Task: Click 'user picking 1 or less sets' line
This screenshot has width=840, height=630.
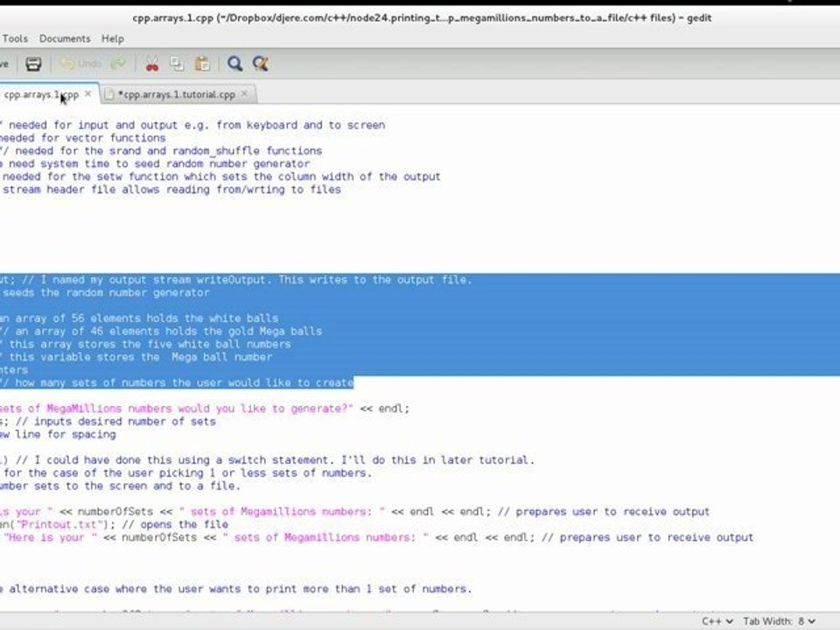Action: [x=185, y=472]
